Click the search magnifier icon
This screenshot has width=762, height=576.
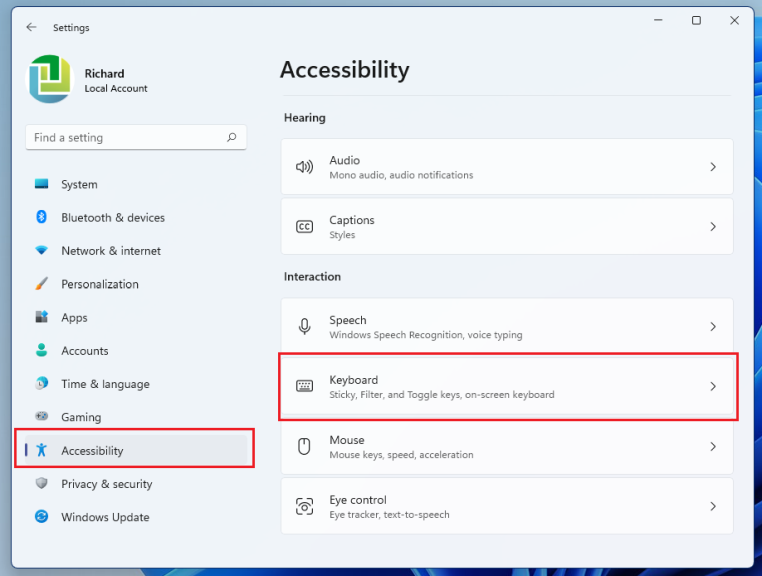232,138
